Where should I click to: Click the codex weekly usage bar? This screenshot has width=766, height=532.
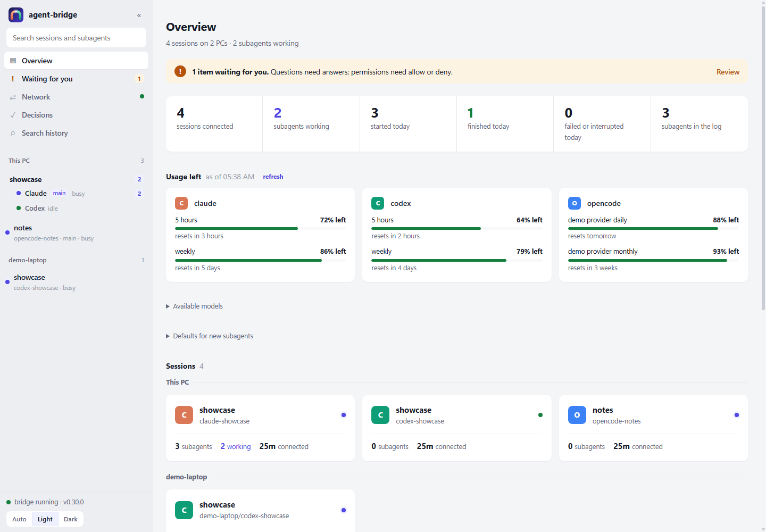(457, 260)
